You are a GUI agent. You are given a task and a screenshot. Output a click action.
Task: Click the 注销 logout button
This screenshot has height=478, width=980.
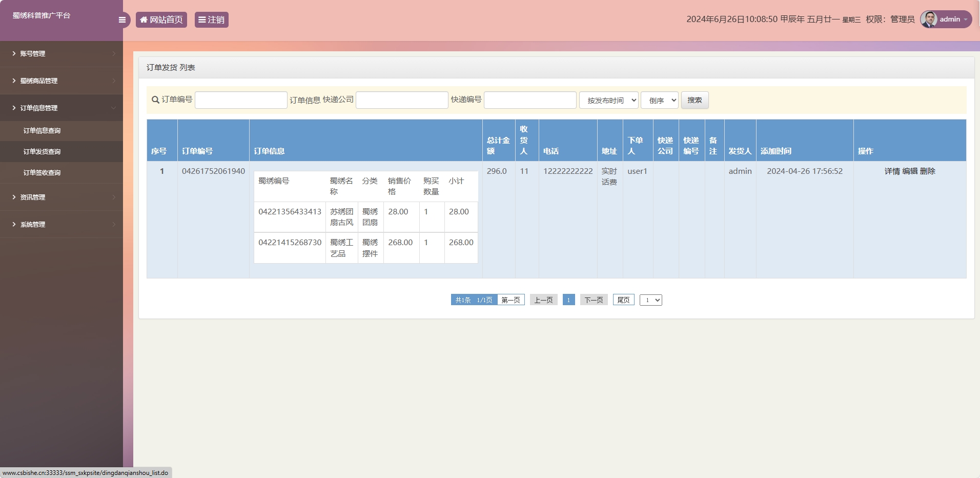click(x=211, y=20)
